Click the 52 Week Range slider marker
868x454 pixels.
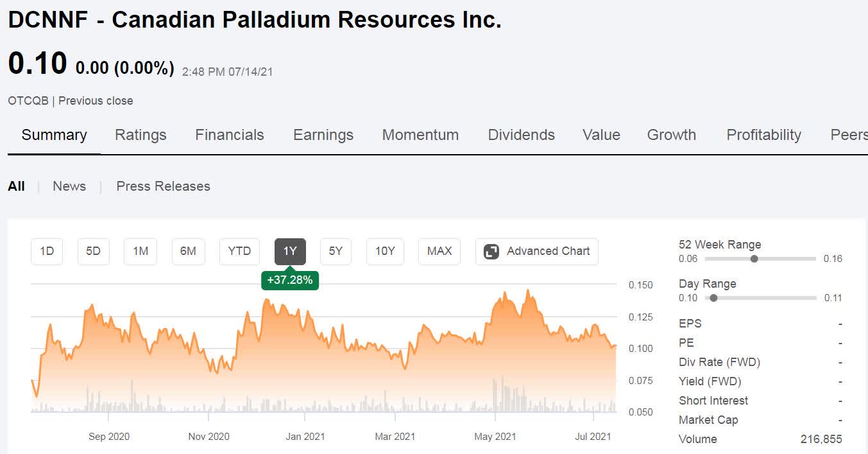pyautogui.click(x=754, y=259)
